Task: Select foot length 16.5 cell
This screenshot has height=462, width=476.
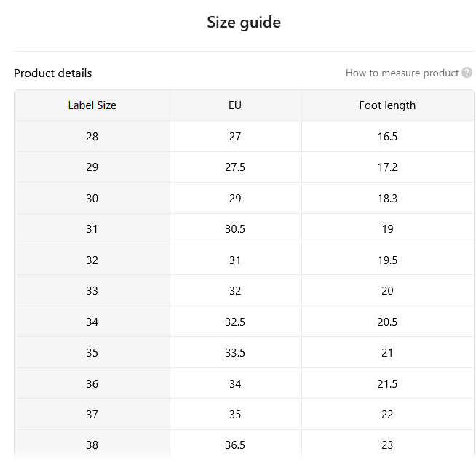Action: click(387, 136)
